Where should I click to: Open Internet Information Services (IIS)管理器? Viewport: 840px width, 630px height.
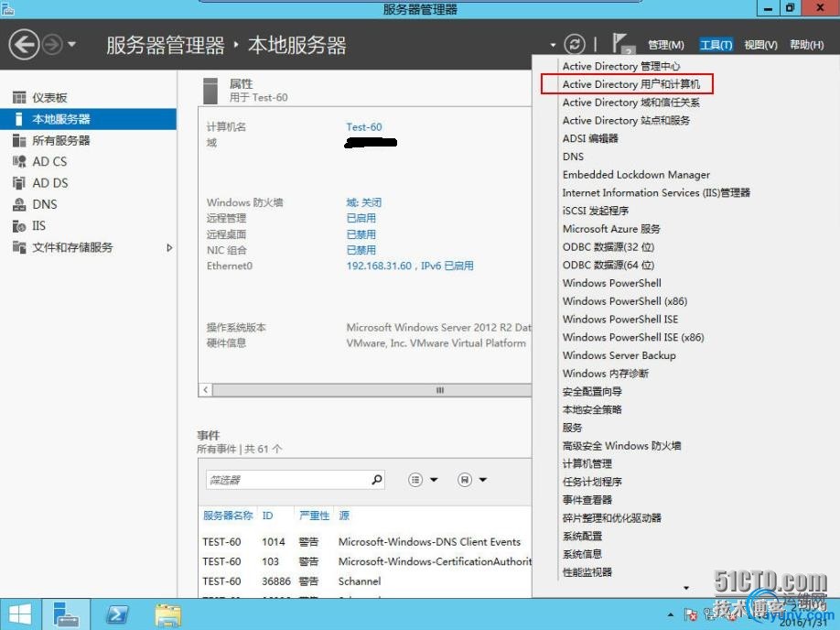pyautogui.click(x=656, y=193)
